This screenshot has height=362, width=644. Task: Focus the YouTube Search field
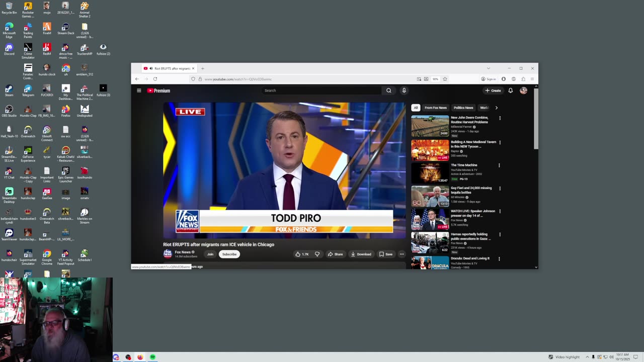[x=321, y=90]
